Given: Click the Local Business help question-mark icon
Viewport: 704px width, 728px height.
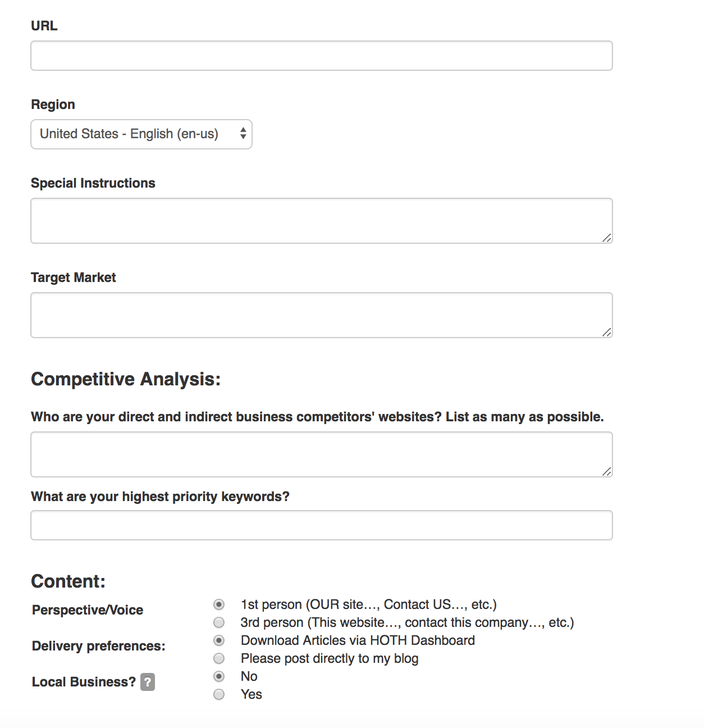Looking at the screenshot, I should tap(148, 682).
